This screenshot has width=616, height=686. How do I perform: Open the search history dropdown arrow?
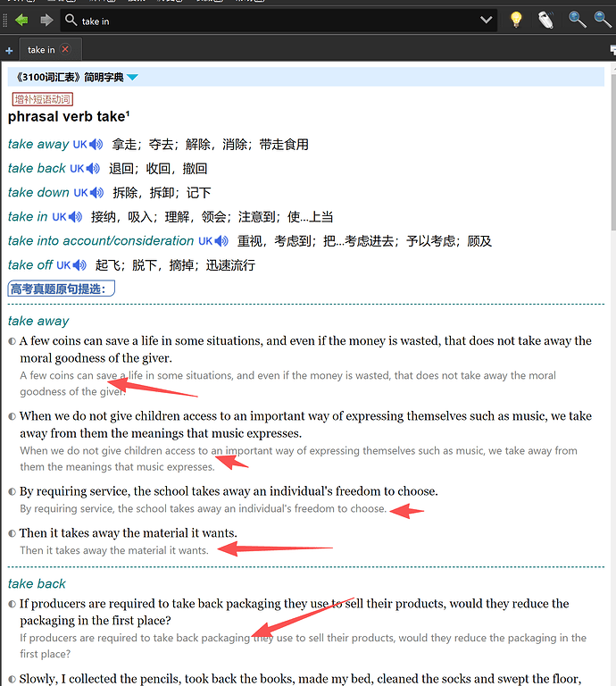coord(487,20)
